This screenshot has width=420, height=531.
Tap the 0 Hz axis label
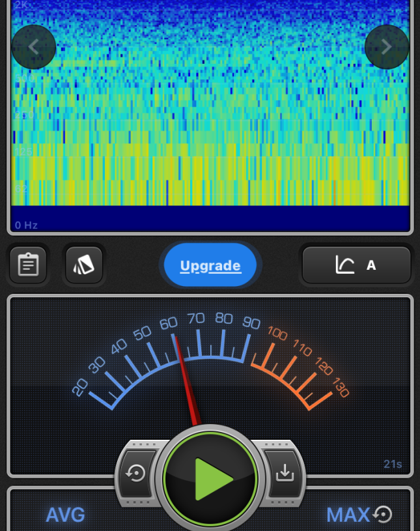pyautogui.click(x=27, y=225)
